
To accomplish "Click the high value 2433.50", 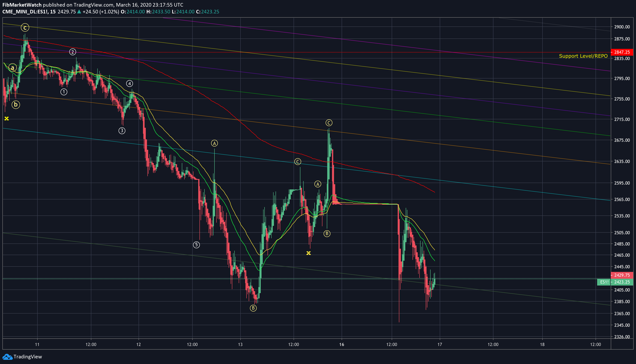I will pos(161,12).
